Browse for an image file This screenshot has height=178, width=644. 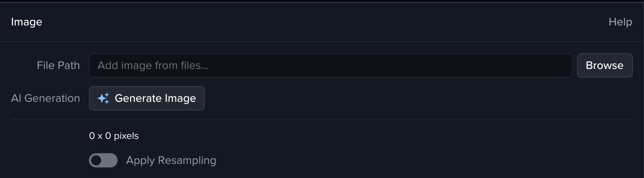604,65
